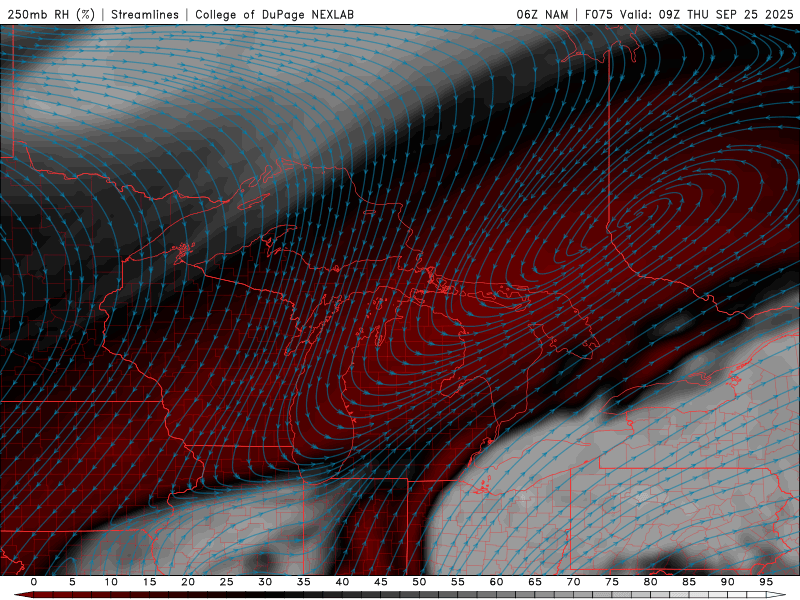Click the dark red left arrow of colorbar
The height and width of the screenshot is (600, 800).
23,595
